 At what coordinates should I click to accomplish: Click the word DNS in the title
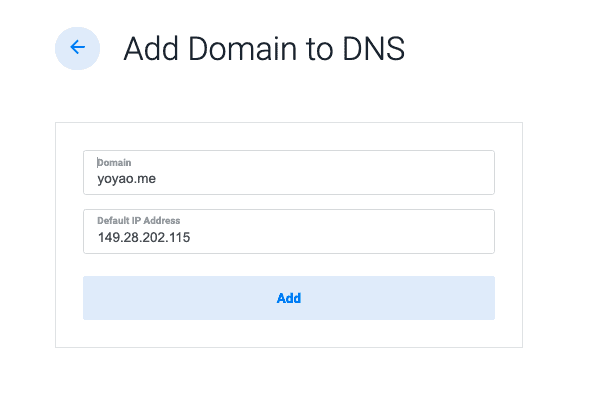click(x=374, y=48)
